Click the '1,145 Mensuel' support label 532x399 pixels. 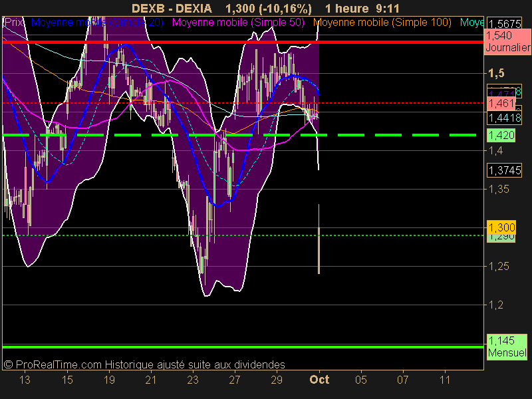coord(507,346)
